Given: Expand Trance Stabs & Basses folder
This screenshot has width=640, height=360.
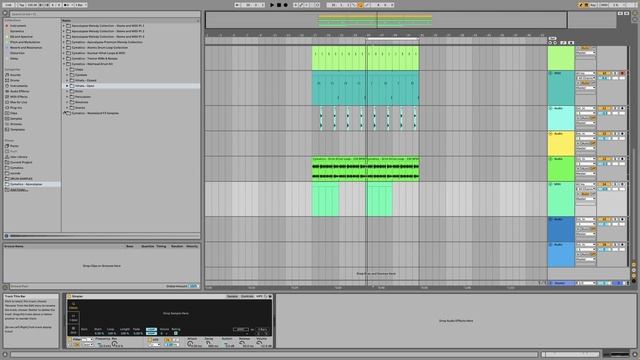Looking at the screenshot, I should (x=64, y=58).
